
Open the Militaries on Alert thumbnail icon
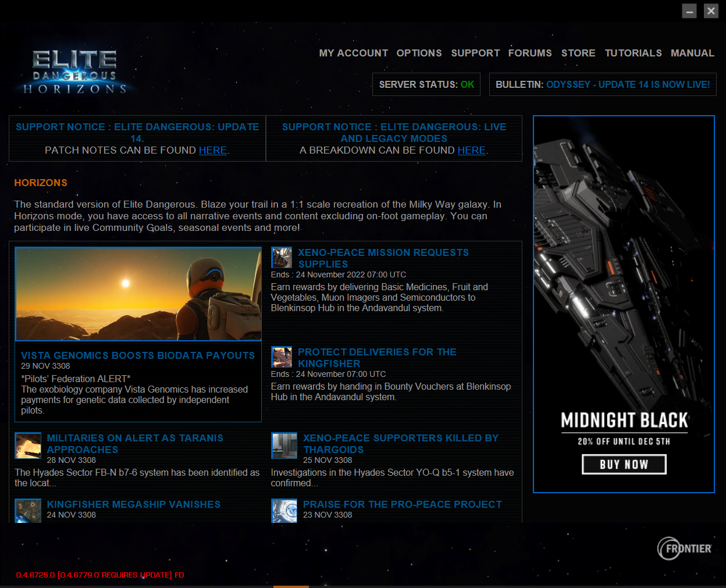(28, 446)
